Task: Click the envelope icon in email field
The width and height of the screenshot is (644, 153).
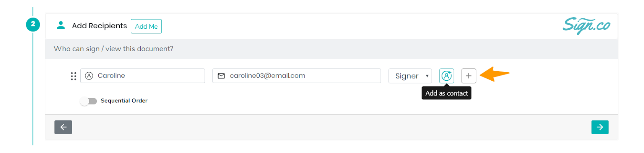Action: coord(221,76)
